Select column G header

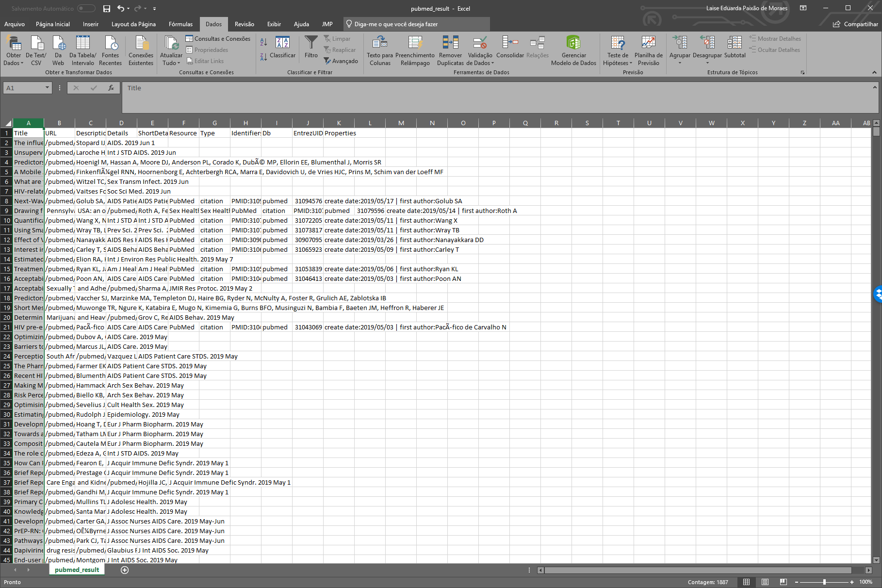pyautogui.click(x=214, y=123)
